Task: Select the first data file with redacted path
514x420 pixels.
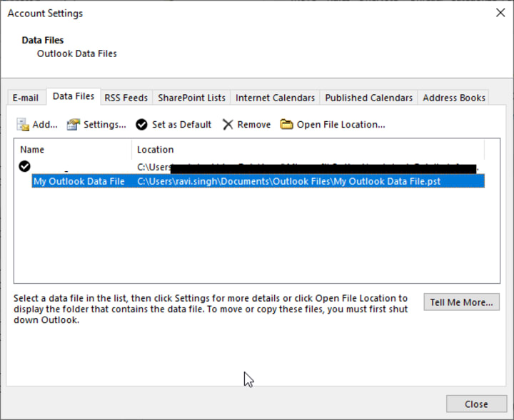Action: [251, 168]
